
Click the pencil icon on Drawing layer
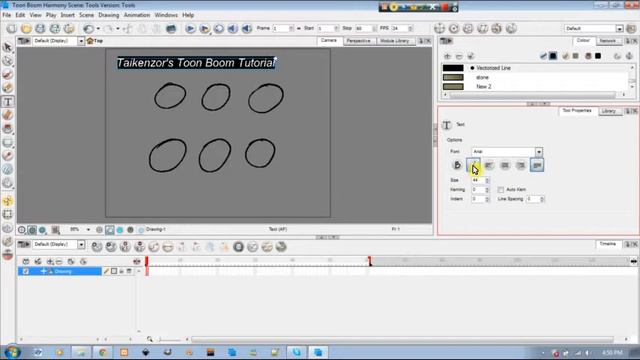tap(106, 271)
